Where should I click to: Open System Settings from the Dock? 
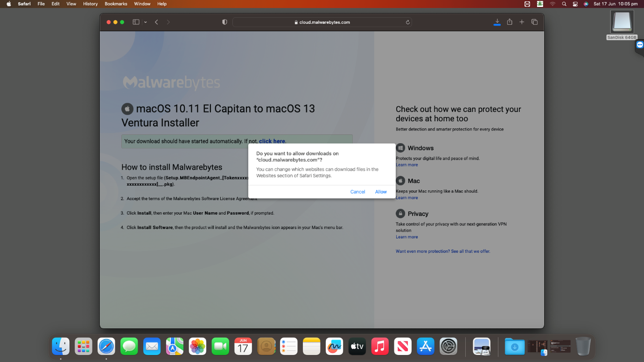[448, 346]
